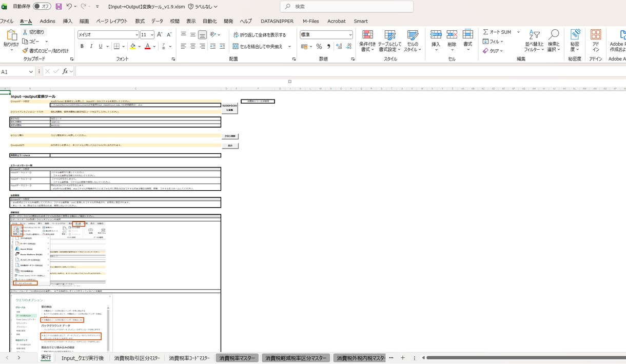Expand the Name Box A1 dropdown arrow
Image resolution: width=626 pixels, height=364 pixels.
pos(31,72)
